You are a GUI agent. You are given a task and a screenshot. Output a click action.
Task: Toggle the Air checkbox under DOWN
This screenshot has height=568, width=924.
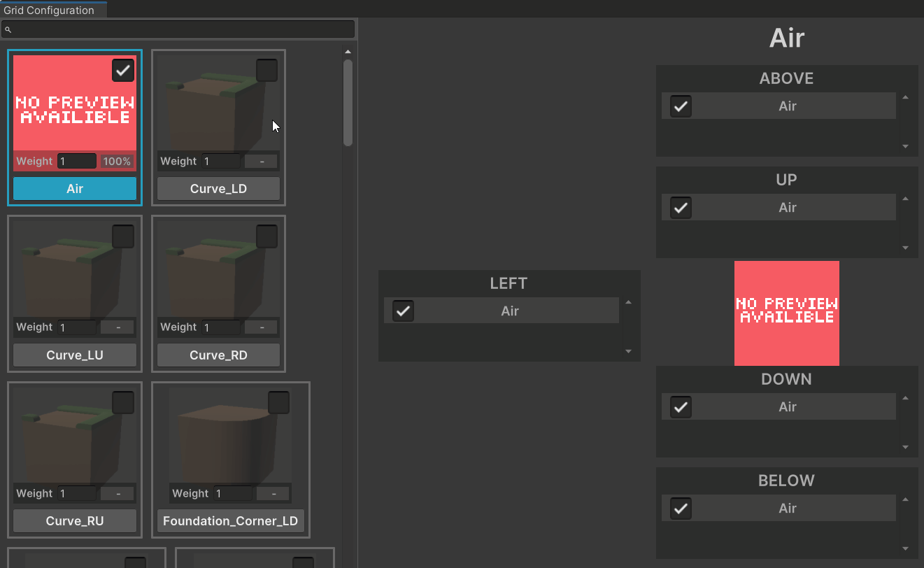pos(681,407)
